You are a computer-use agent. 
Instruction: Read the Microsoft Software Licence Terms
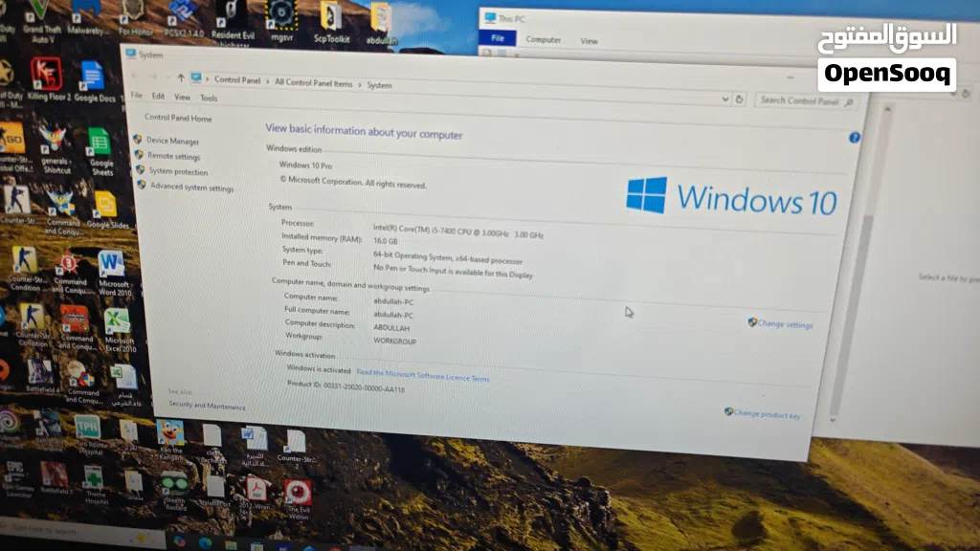point(422,375)
